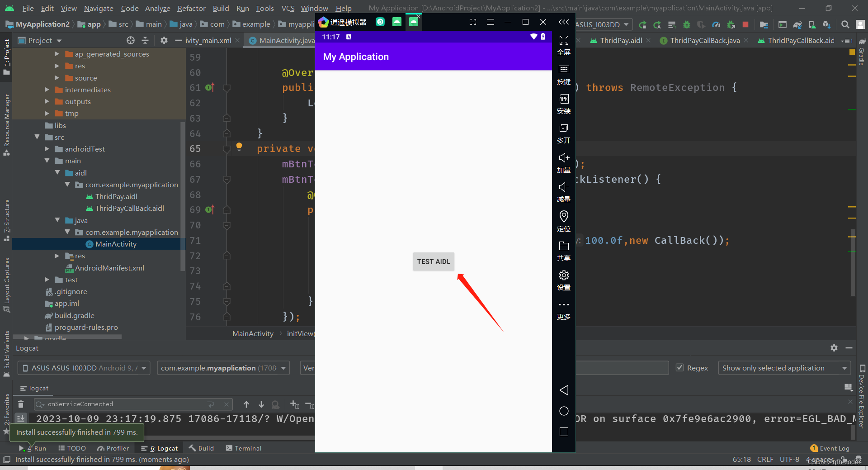The image size is (868, 470).
Task: Click next occurrence down arrow in logcat
Action: click(x=261, y=404)
